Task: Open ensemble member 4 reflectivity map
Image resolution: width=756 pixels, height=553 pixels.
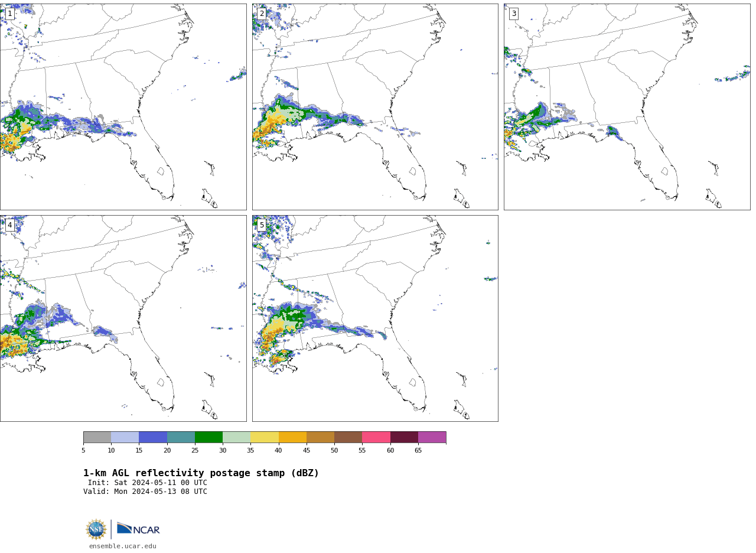Action: tap(123, 318)
